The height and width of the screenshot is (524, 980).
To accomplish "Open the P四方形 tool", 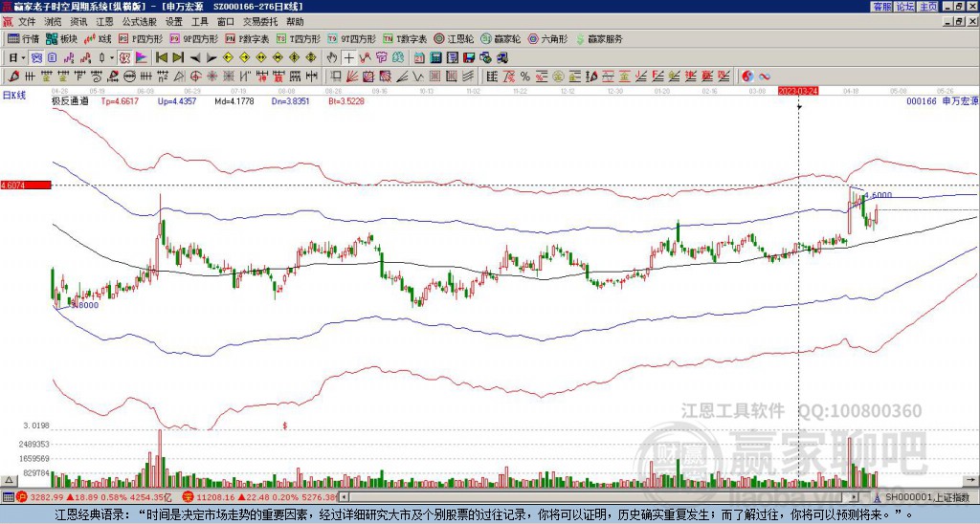I will pyautogui.click(x=142, y=38).
